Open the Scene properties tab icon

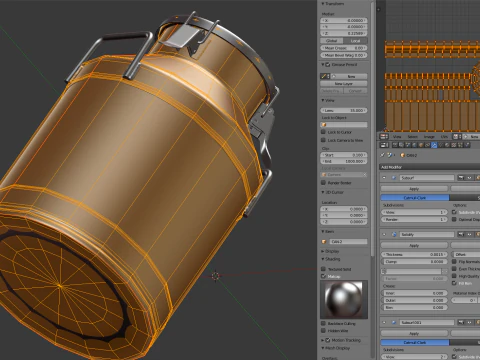[x=408, y=145]
